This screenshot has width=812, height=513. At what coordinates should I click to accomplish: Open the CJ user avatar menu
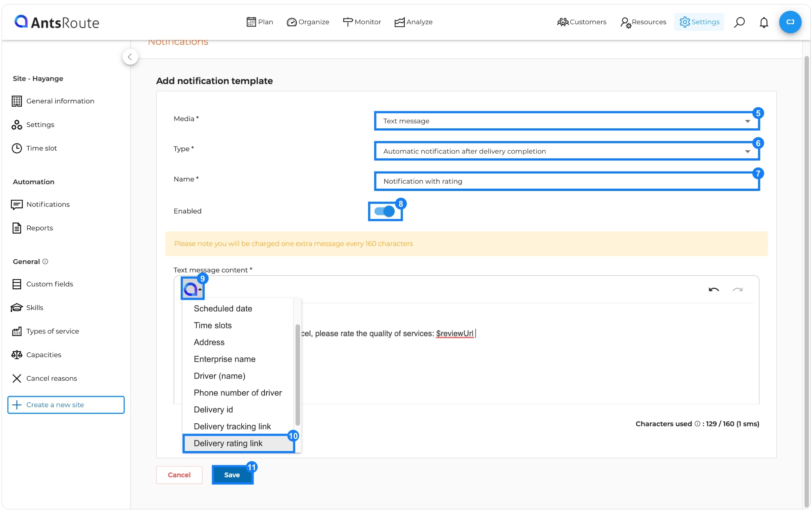(790, 22)
